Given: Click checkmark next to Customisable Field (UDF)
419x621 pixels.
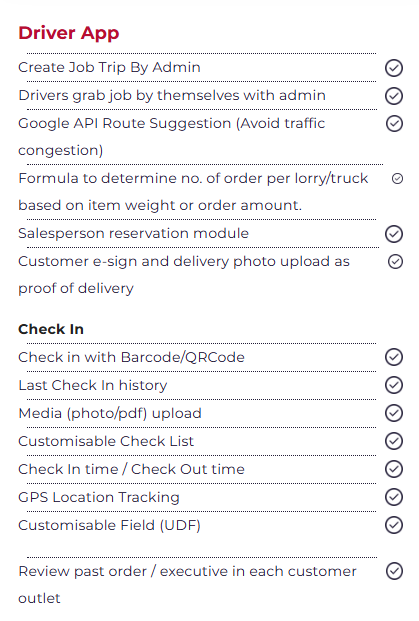Looking at the screenshot, I should (x=394, y=525).
